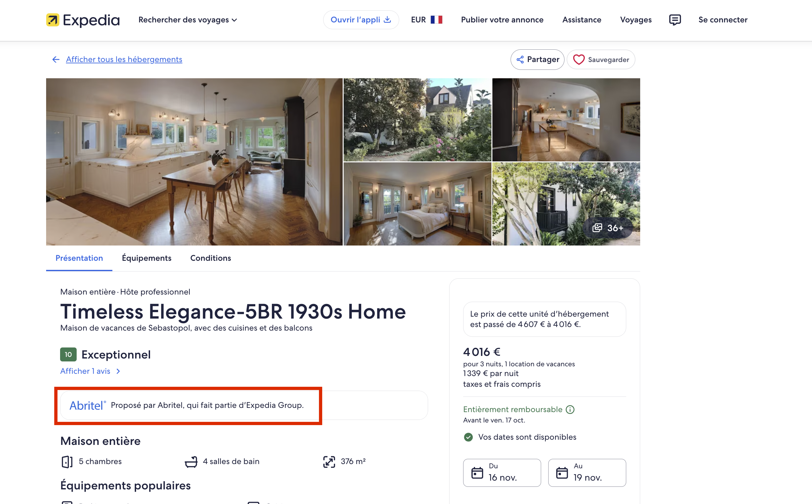
Task: Click Se connecter in header
Action: [723, 20]
